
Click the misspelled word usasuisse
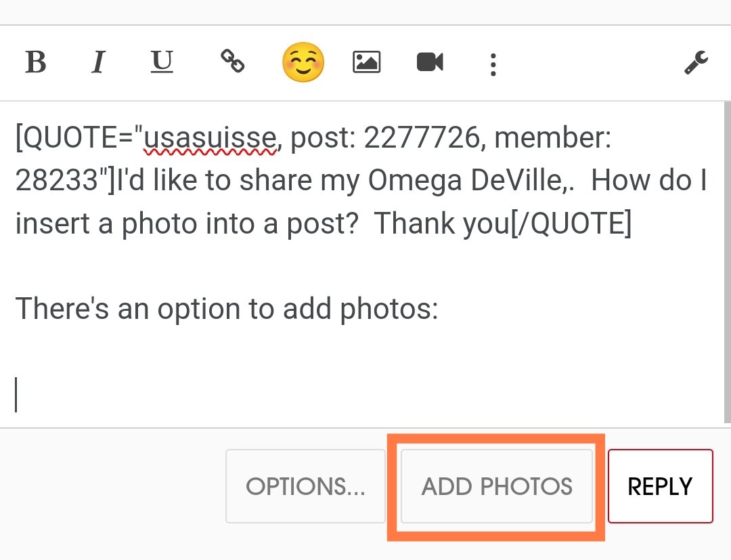click(211, 139)
